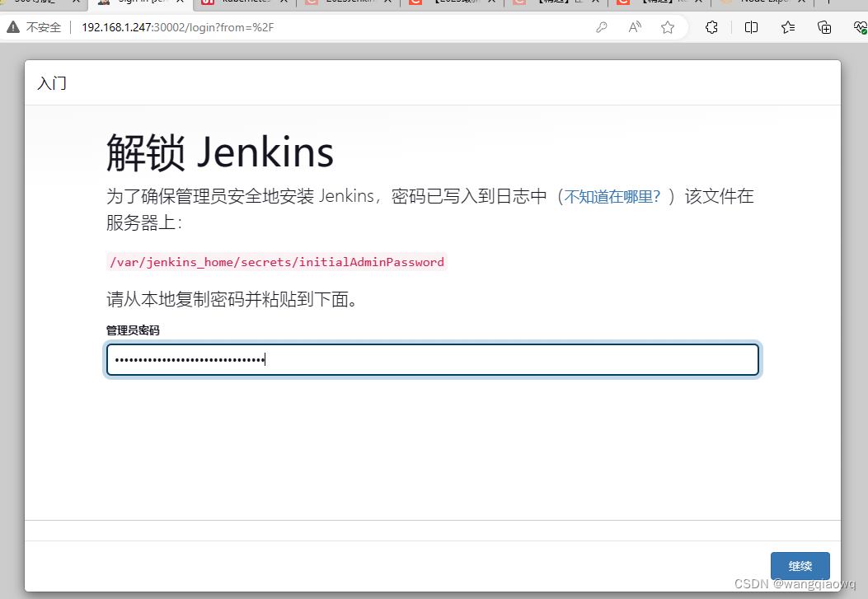The height and width of the screenshot is (599, 868).
Task: Open browser essentials heart icon
Action: pos(861,27)
